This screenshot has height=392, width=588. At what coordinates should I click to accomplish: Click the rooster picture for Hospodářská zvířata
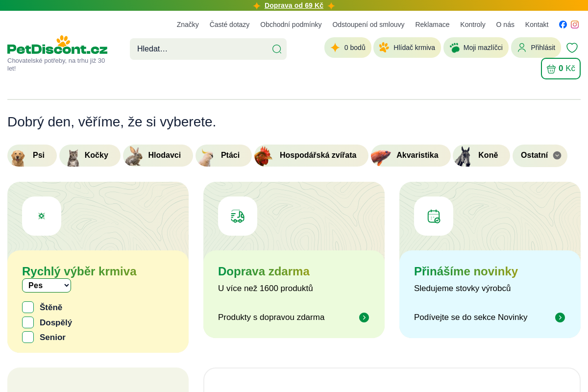coord(263,156)
